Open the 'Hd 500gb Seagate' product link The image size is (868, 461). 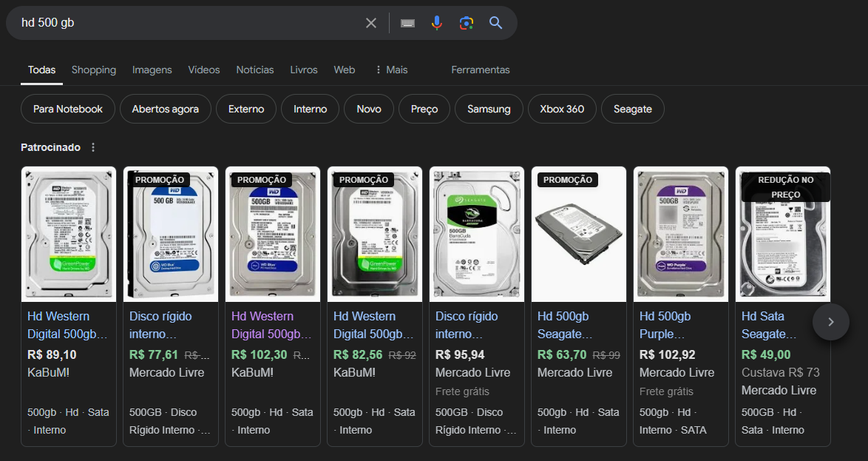click(565, 326)
